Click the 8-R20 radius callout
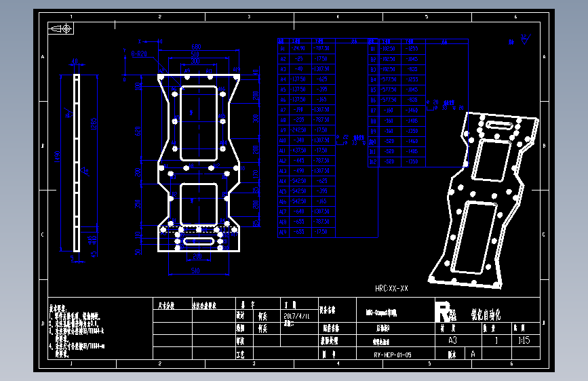The width and height of the screenshot is (588, 381). pos(139,54)
